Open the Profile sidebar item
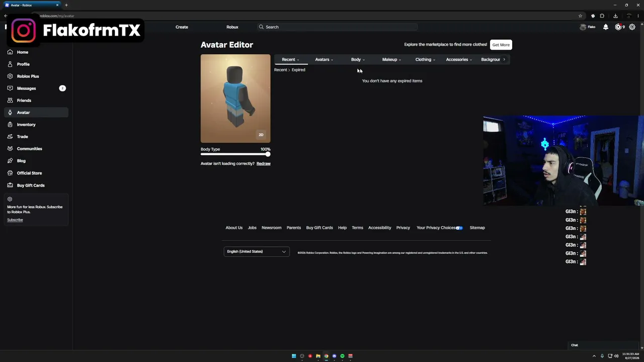Viewport: 644px width, 362px height. [x=35, y=64]
